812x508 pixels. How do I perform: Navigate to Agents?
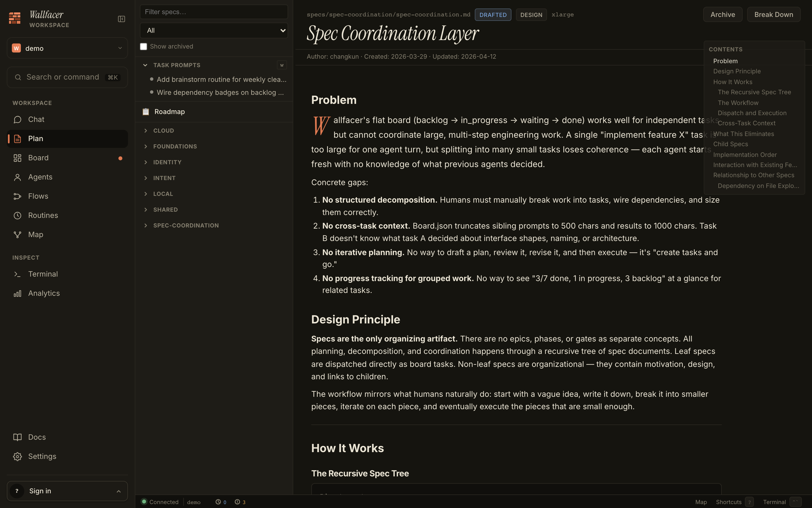(x=67, y=177)
